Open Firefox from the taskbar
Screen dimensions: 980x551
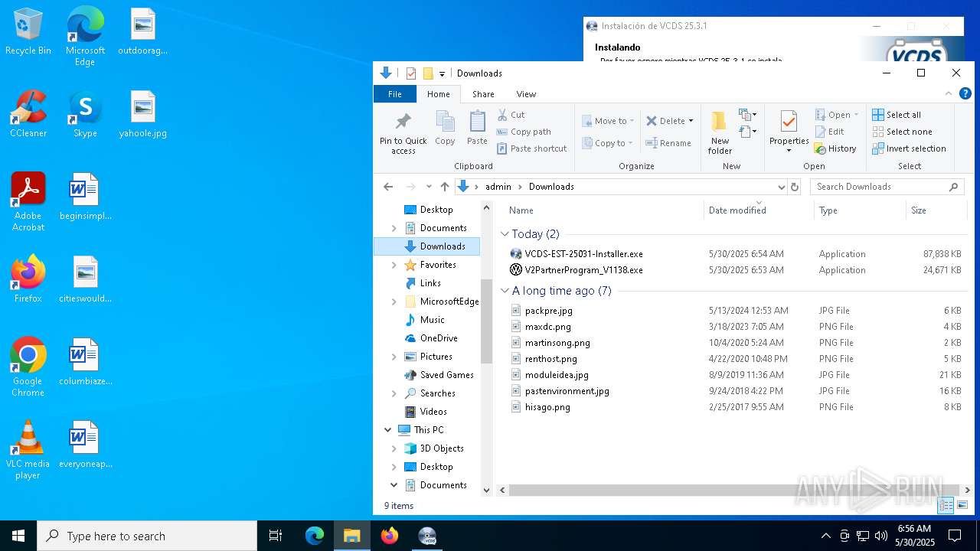click(390, 536)
